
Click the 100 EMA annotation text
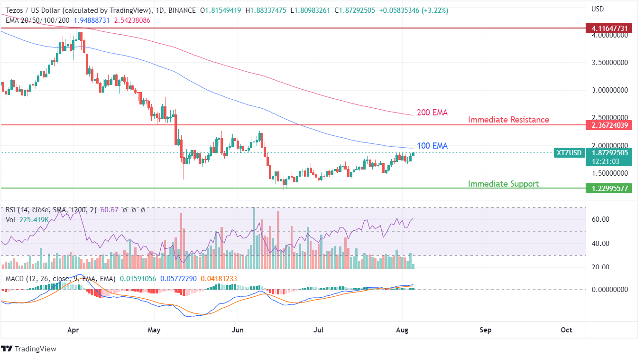(x=432, y=146)
